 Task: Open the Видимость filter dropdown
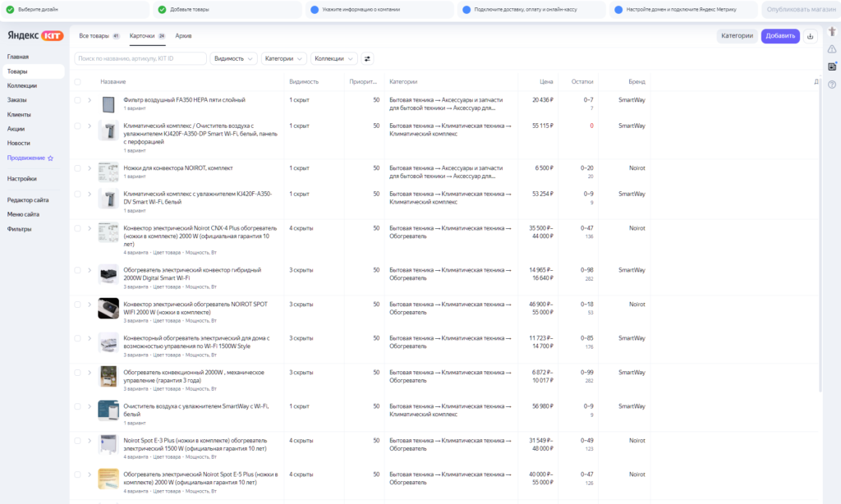233,58
